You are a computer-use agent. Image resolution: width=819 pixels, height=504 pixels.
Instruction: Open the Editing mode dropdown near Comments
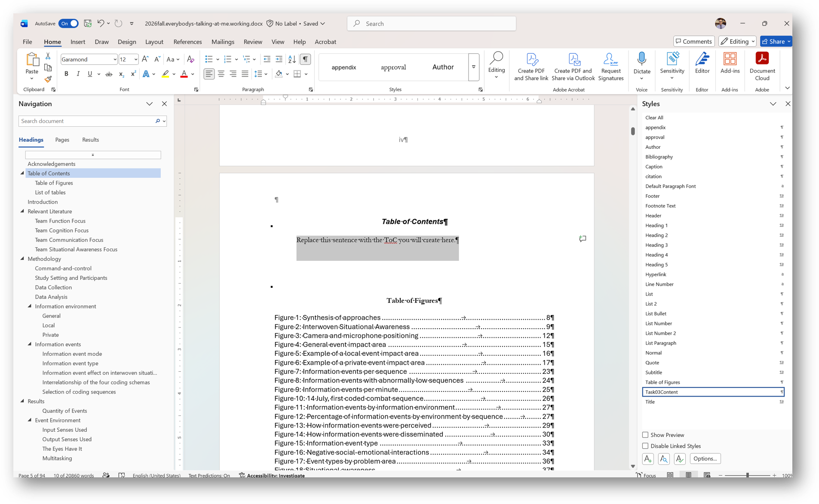(x=737, y=41)
